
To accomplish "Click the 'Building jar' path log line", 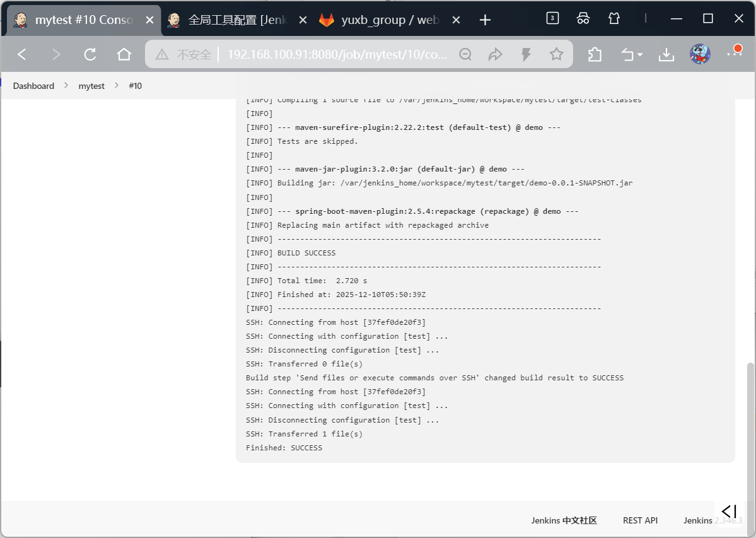I will [439, 183].
